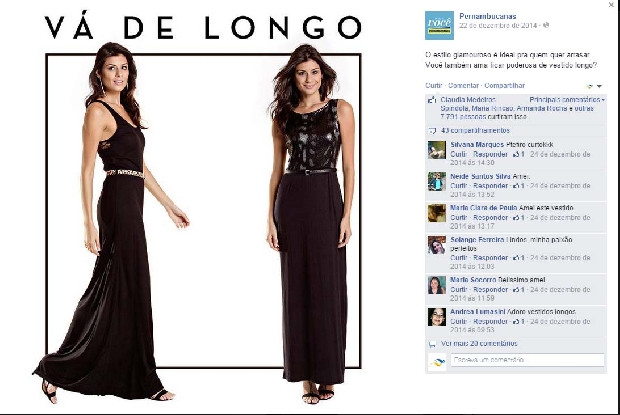This screenshot has height=415, width=620.
Task: Open the Pernambucanas page name link
Action: click(488, 16)
